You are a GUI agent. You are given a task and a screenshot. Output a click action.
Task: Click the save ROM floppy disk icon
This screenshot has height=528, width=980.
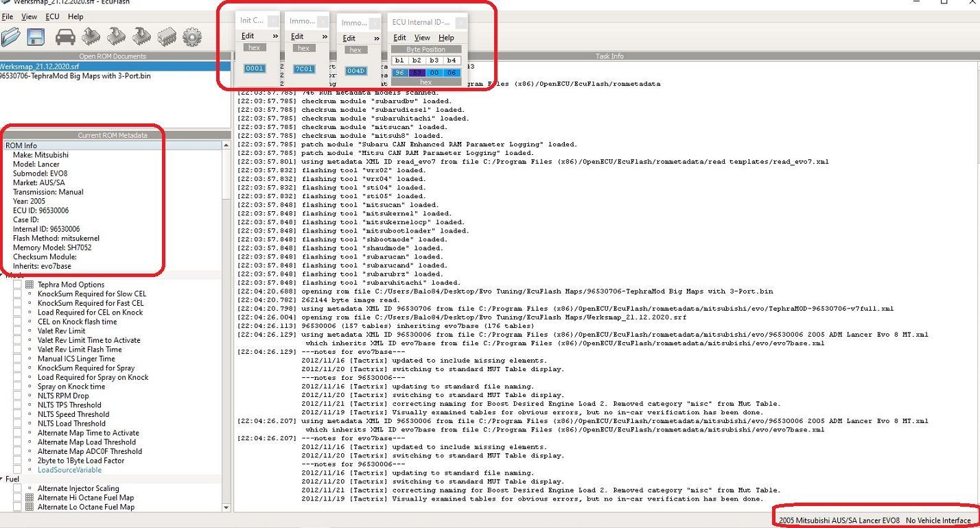[x=36, y=36]
